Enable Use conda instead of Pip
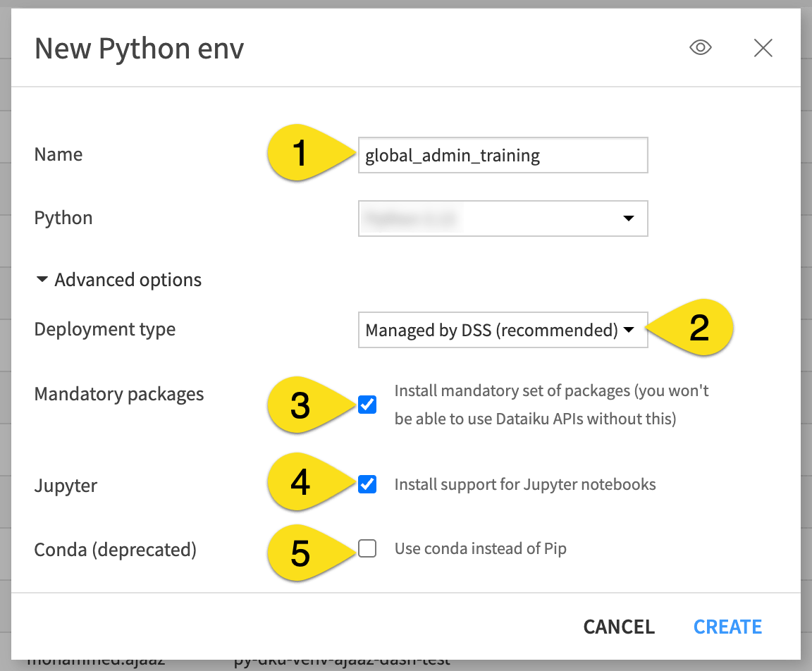 coord(367,548)
